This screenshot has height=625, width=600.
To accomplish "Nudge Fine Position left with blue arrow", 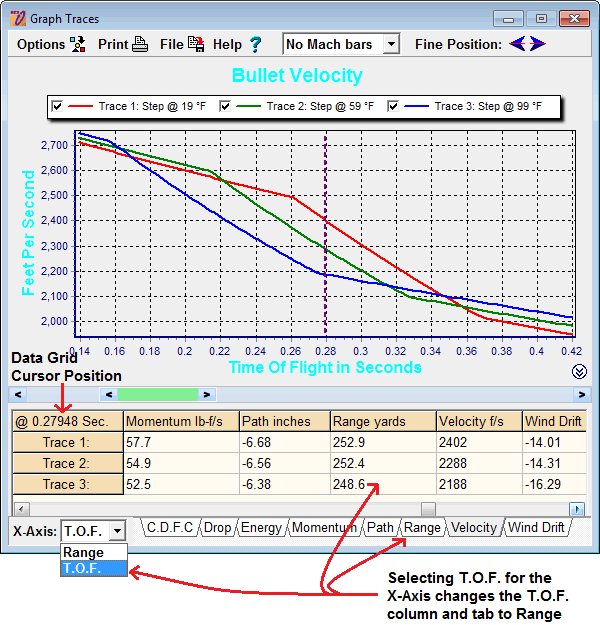I will pos(517,43).
